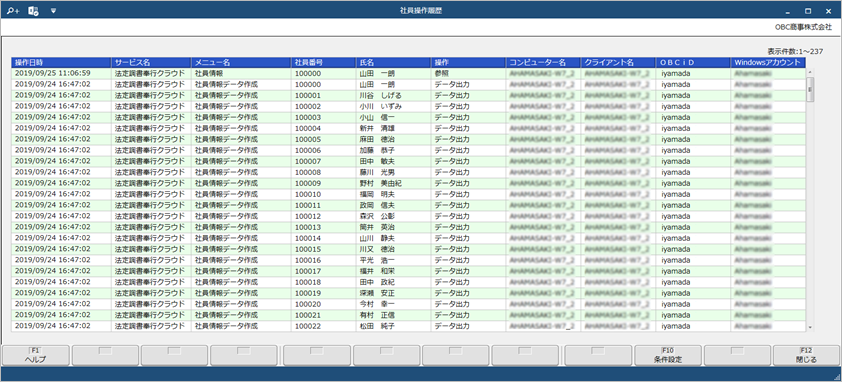
Task: Click the Windowsアカウント column header
Action: [x=768, y=62]
